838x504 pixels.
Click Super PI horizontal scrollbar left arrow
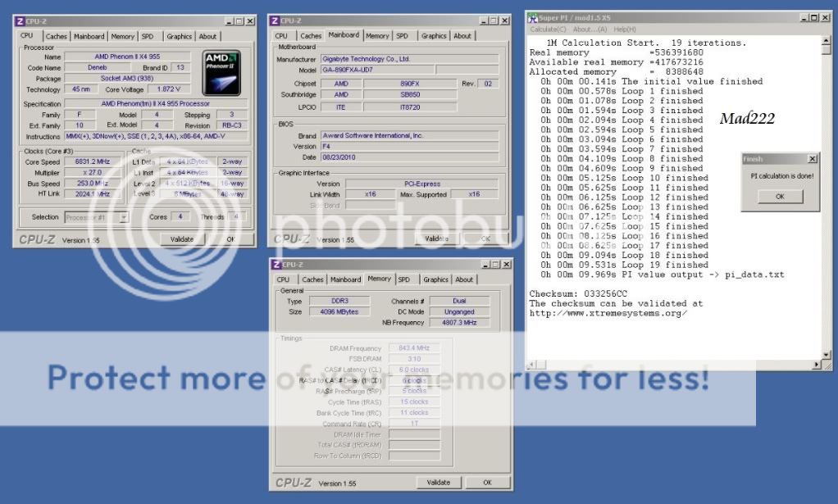click(531, 365)
